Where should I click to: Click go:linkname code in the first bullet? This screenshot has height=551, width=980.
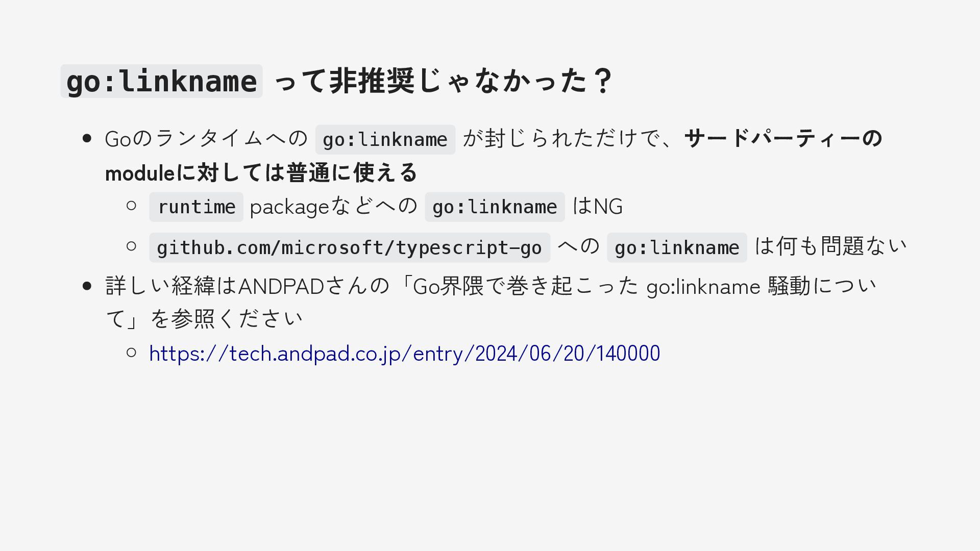click(x=385, y=140)
